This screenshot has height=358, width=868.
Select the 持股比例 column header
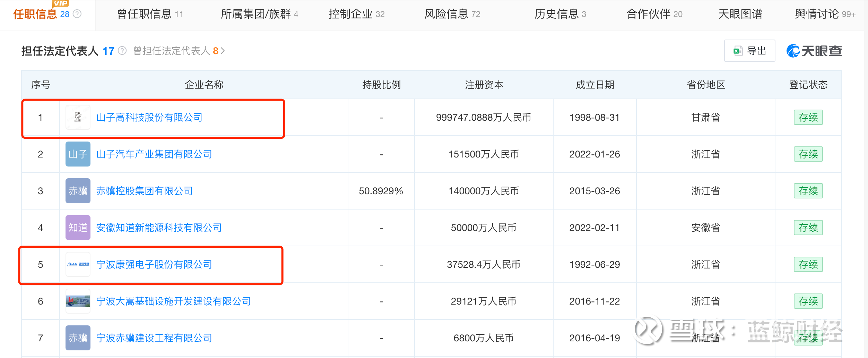click(382, 85)
